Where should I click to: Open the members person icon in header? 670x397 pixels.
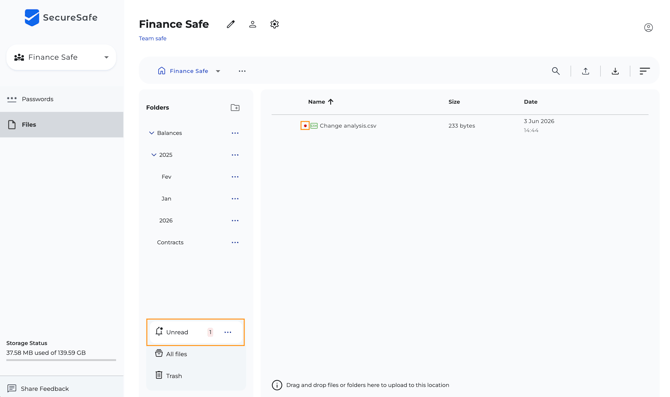[x=253, y=24]
